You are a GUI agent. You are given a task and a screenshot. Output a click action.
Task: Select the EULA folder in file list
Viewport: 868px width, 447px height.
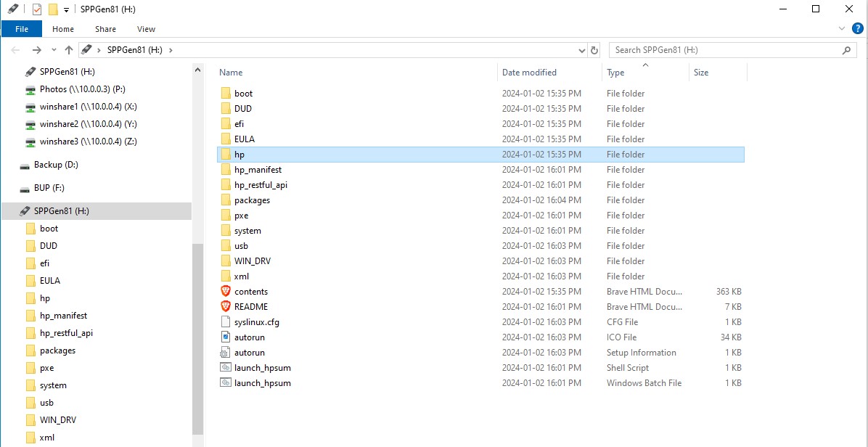pos(480,139)
